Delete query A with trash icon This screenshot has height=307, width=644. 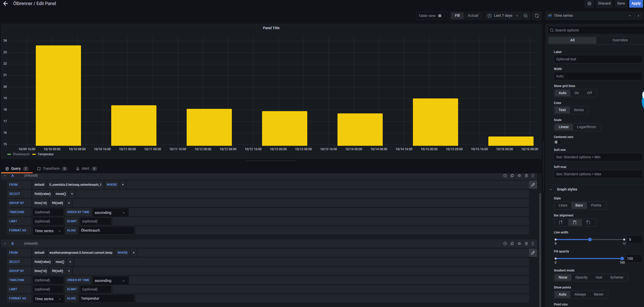(x=526, y=176)
